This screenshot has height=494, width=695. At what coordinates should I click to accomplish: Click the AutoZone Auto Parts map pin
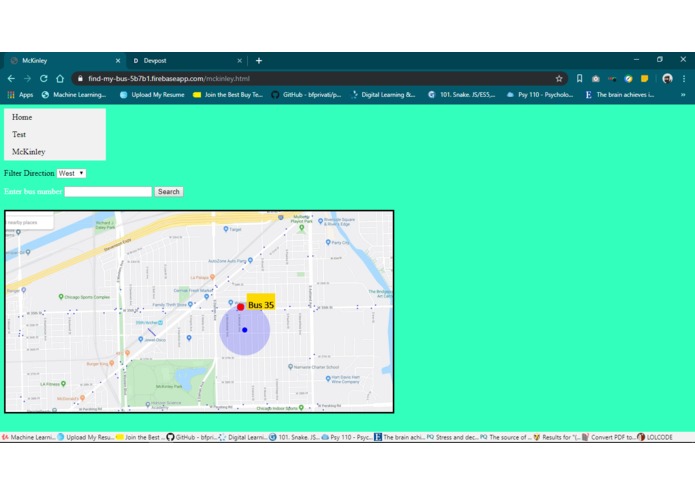[x=250, y=260]
